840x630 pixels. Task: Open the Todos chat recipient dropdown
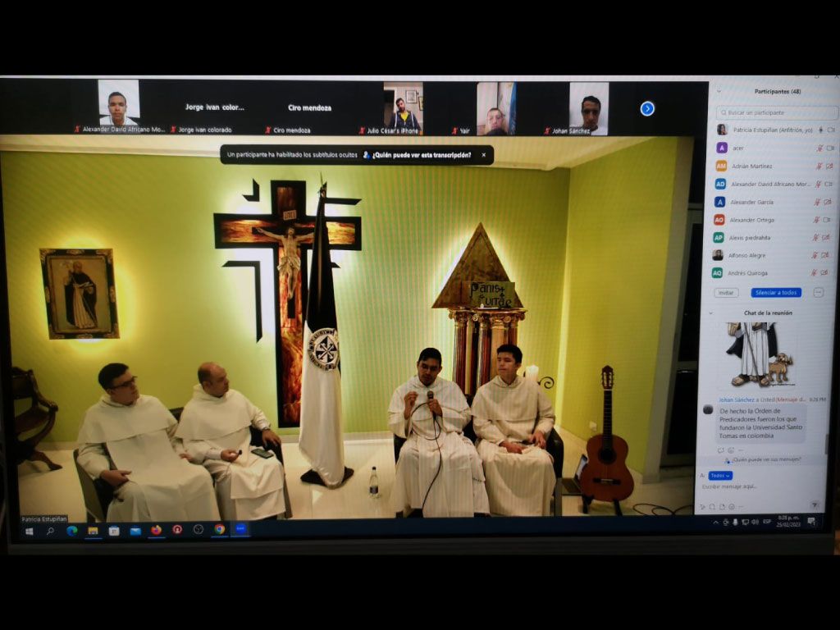click(x=720, y=475)
